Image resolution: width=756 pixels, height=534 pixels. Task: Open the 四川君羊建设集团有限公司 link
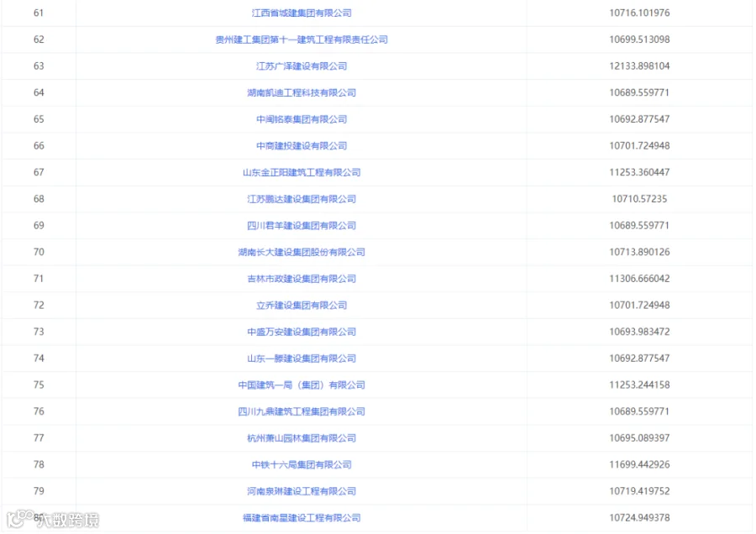(x=302, y=226)
